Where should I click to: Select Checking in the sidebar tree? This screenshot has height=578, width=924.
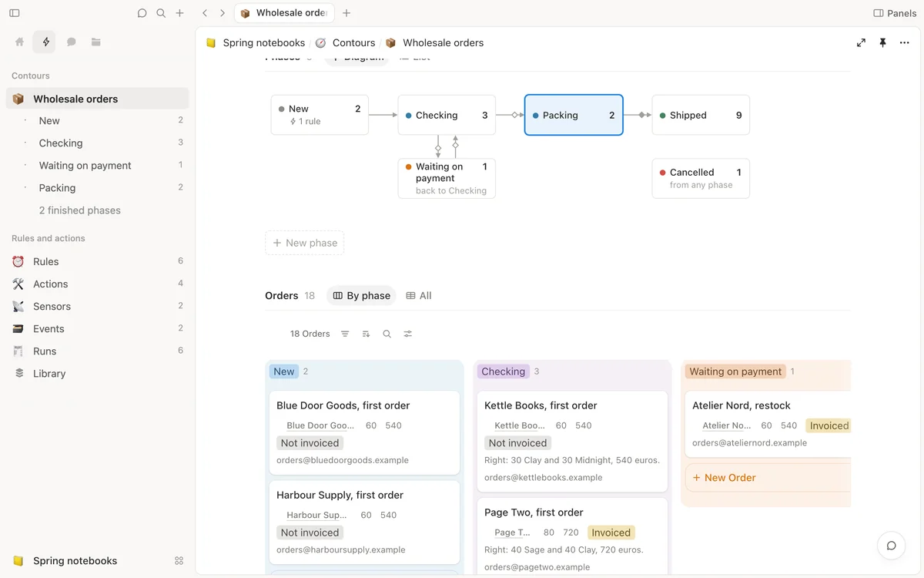pos(97,143)
